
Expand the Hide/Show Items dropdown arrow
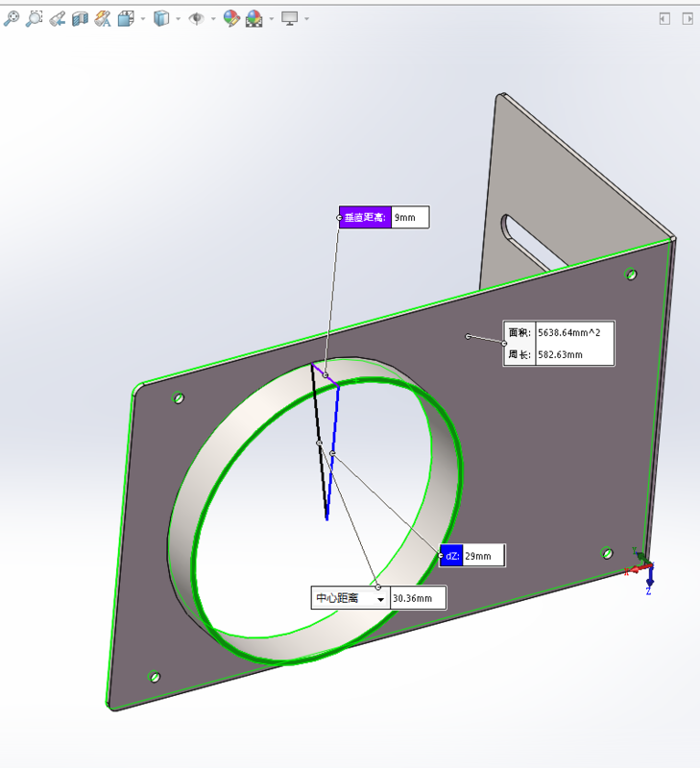pyautogui.click(x=212, y=18)
